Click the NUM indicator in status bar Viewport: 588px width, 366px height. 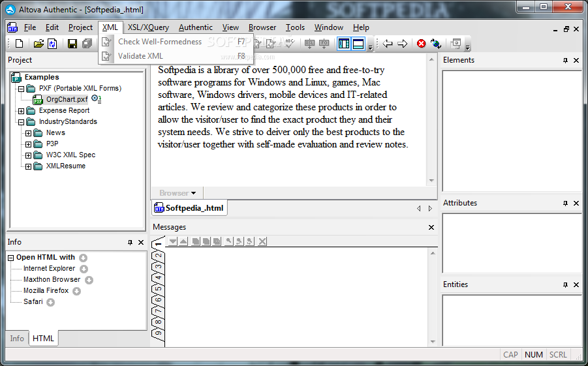pyautogui.click(x=534, y=355)
